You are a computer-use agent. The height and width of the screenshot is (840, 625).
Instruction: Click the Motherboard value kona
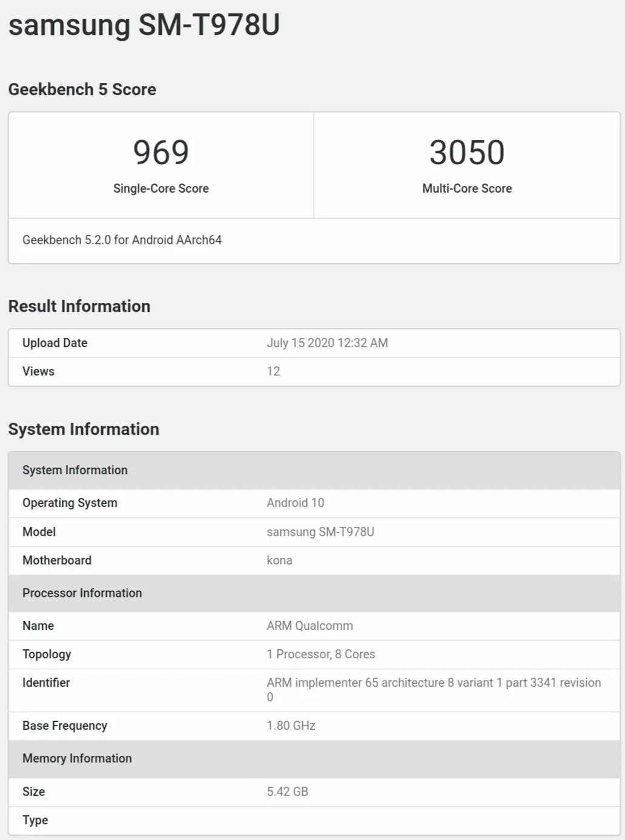279,560
